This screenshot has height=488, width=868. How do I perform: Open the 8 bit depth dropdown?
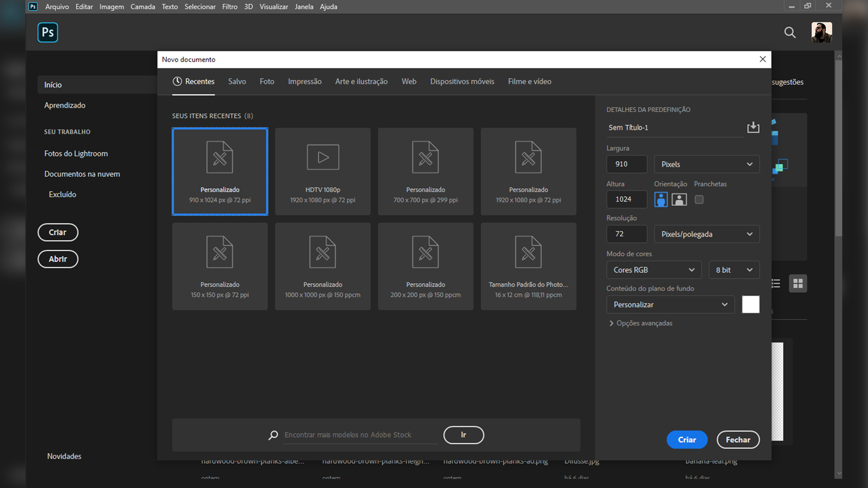click(734, 270)
